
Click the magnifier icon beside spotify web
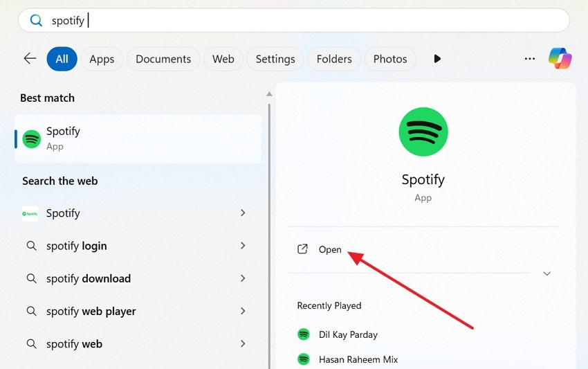[32, 344]
